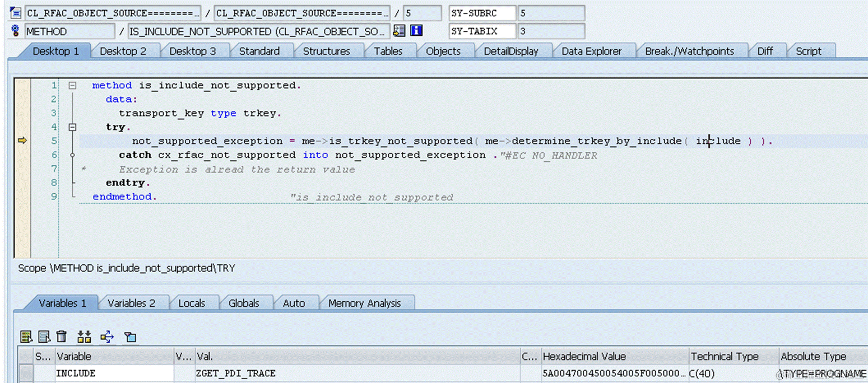This screenshot has width=868, height=383.
Task: Open the DetailDisplay tab
Action: (x=510, y=51)
